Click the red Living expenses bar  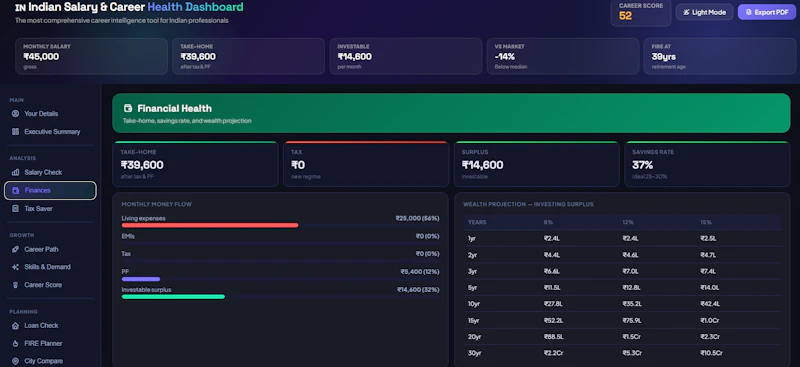pos(210,225)
